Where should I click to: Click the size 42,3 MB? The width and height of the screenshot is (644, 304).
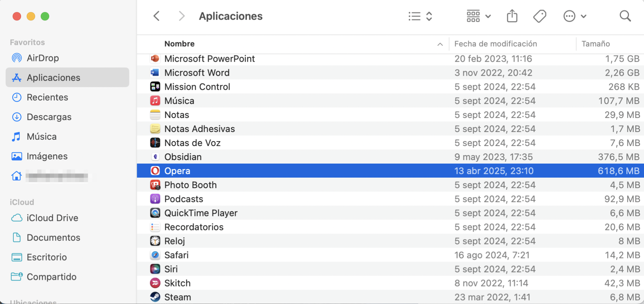pos(622,283)
